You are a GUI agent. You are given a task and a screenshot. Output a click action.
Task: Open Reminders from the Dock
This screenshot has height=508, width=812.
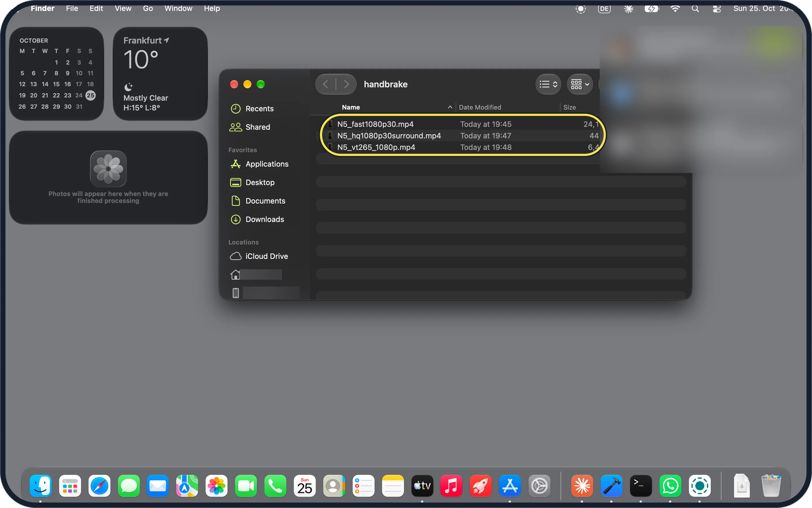[x=363, y=486]
